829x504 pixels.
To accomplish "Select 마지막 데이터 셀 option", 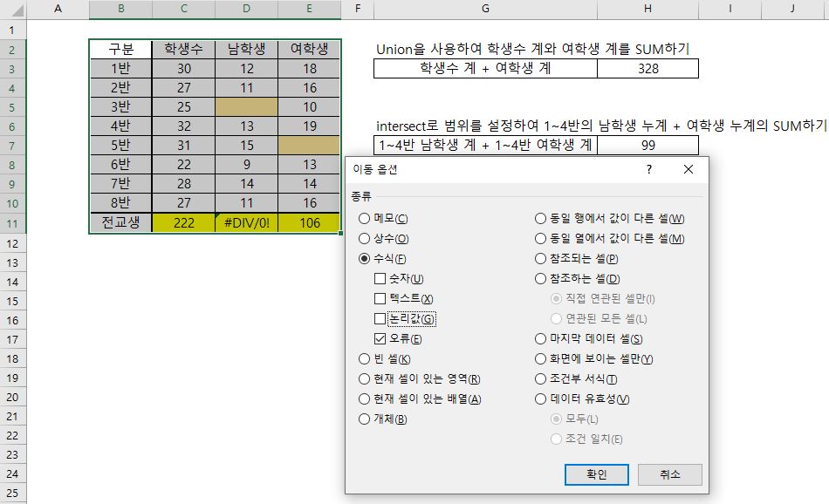I will coord(540,340).
